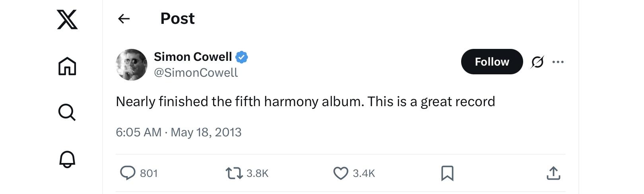Like the post with heart icon
This screenshot has height=194, width=644.
pos(341,173)
